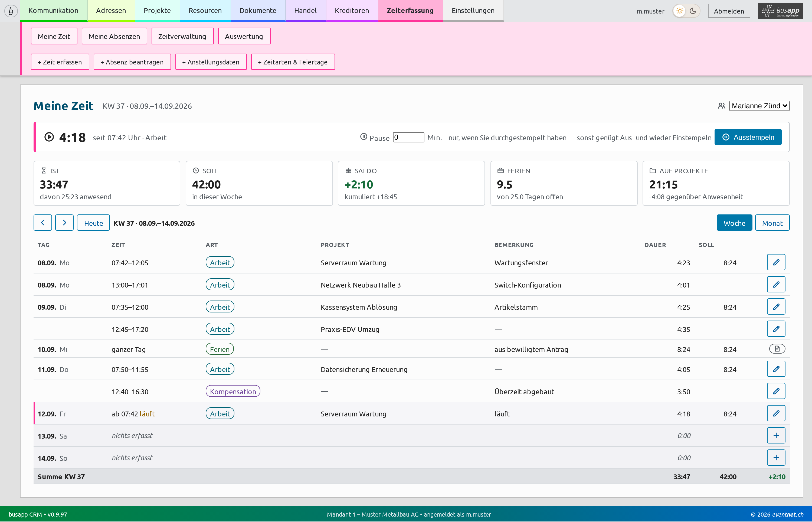Click the m.muster username

click(x=650, y=11)
